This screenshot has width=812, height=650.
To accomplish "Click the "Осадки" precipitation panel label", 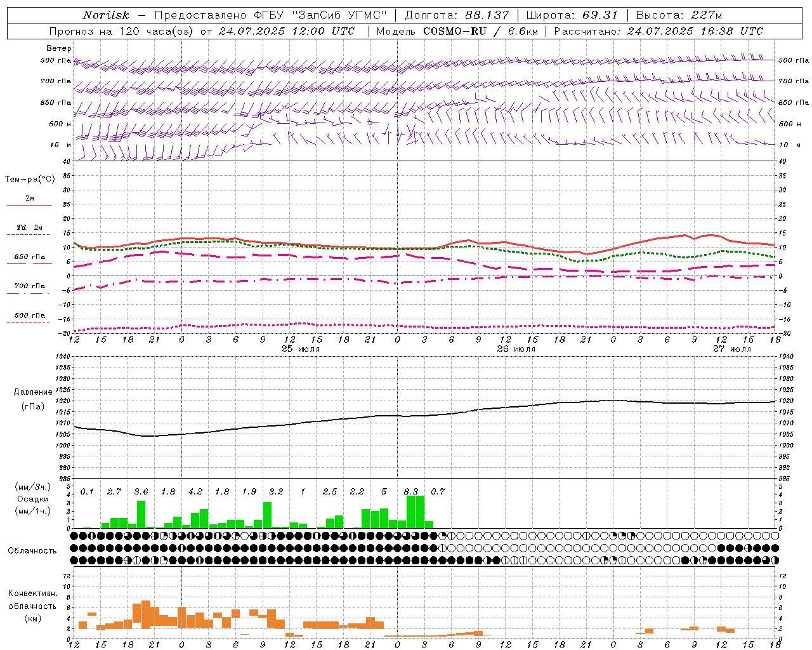I will coord(33,499).
